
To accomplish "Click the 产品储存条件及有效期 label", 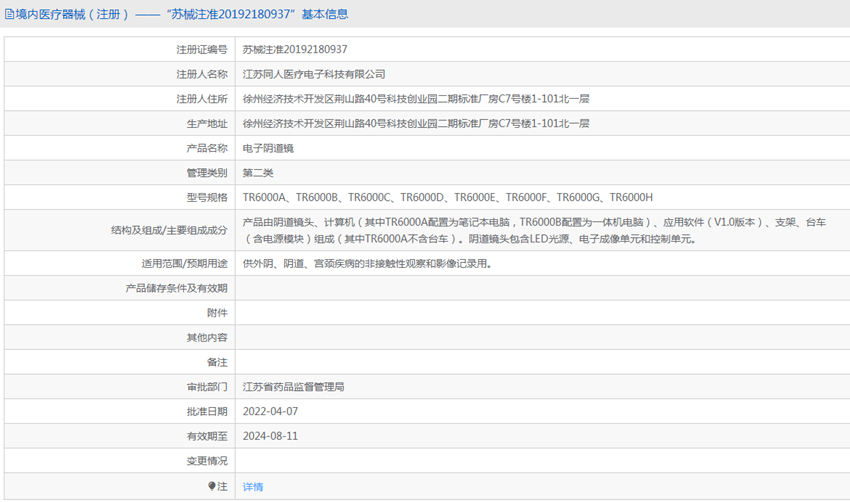I will tap(176, 288).
